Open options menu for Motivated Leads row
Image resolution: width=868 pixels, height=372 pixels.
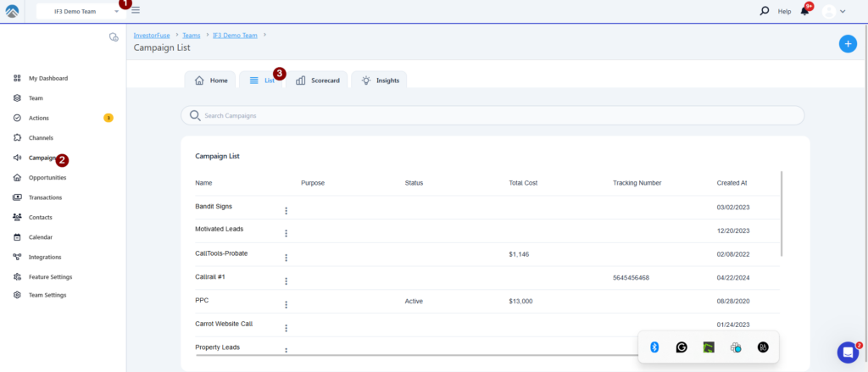coord(287,234)
